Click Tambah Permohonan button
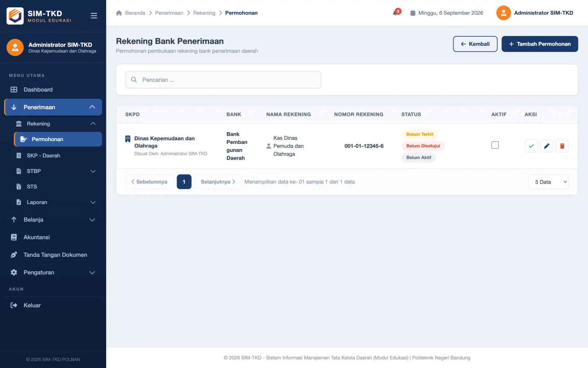 click(539, 44)
